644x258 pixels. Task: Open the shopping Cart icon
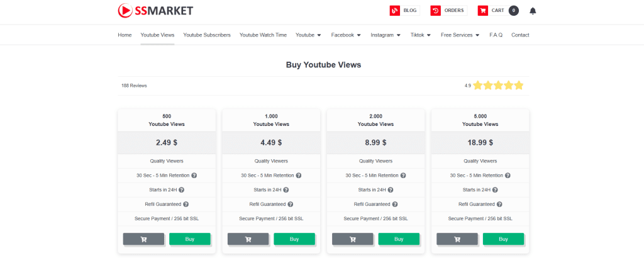coord(483,11)
